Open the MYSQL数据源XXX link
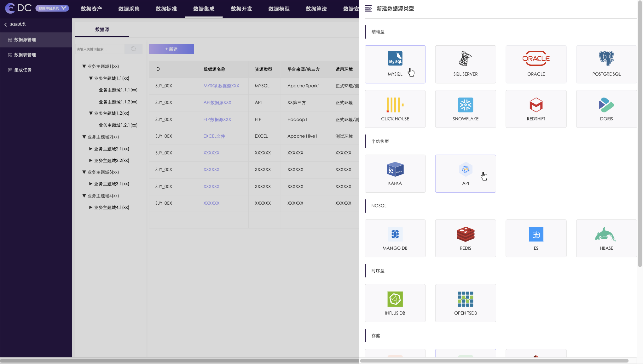 click(221, 86)
